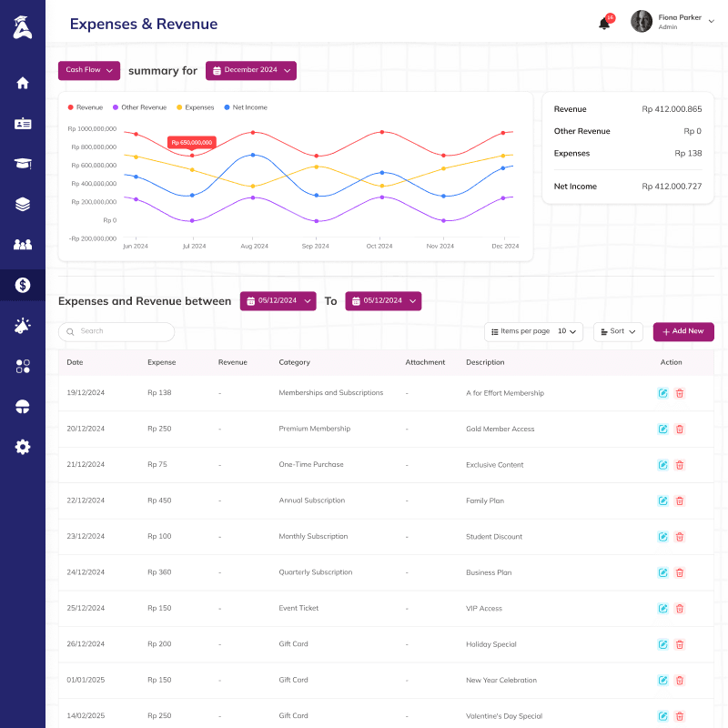This screenshot has width=728, height=728.
Task: Toggle Expenses series in chart legend
Action: click(x=195, y=107)
